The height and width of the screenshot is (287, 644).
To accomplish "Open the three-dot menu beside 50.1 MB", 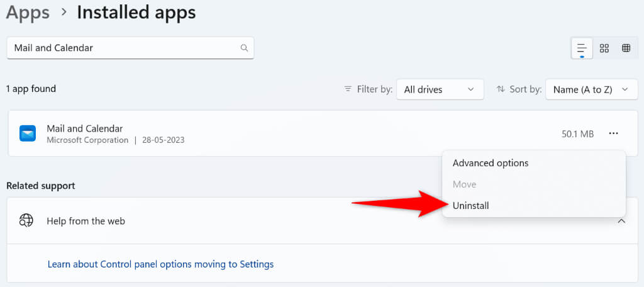I will [613, 133].
